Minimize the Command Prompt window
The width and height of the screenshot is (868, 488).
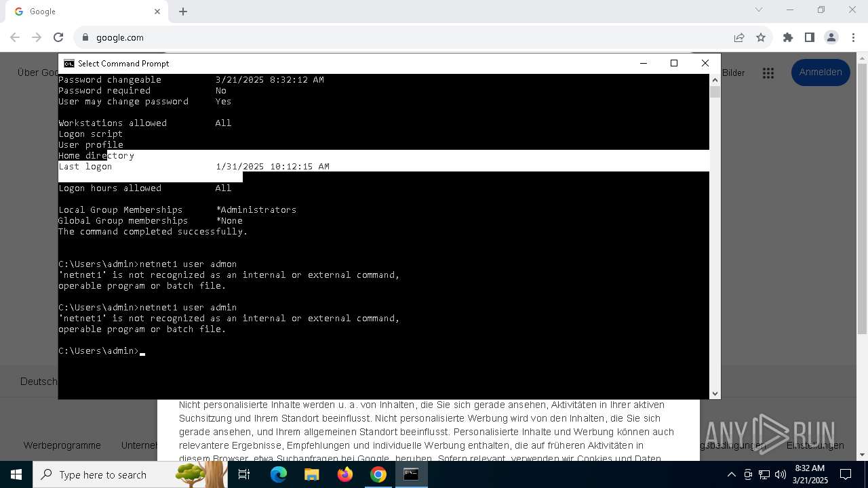point(643,63)
